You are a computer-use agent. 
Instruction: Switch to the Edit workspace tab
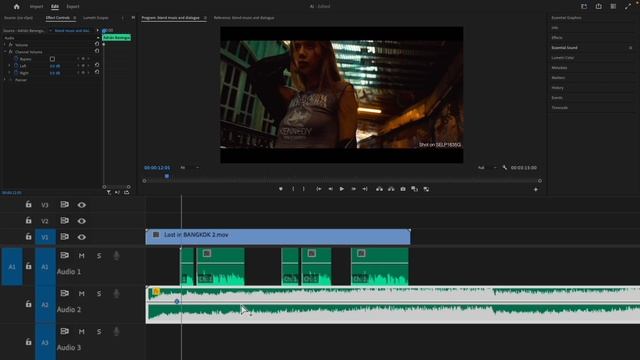click(55, 7)
